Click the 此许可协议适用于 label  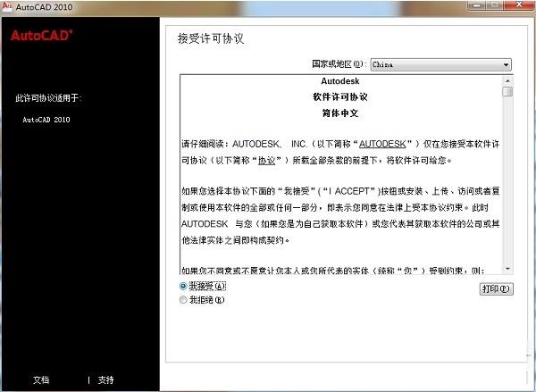(x=48, y=98)
